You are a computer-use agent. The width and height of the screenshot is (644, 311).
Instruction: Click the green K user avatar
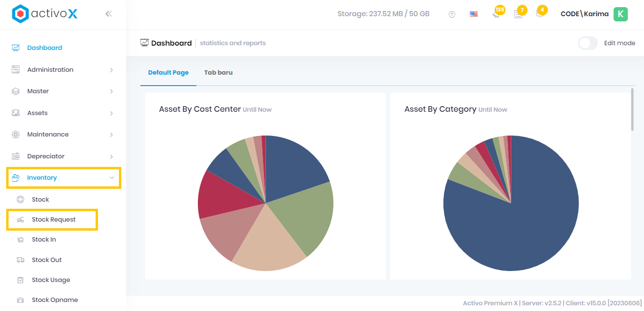(x=620, y=14)
